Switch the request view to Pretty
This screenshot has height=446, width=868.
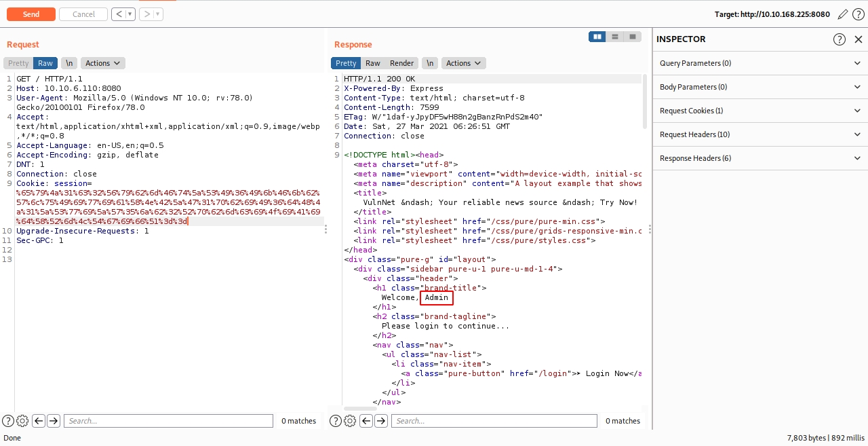(x=18, y=63)
